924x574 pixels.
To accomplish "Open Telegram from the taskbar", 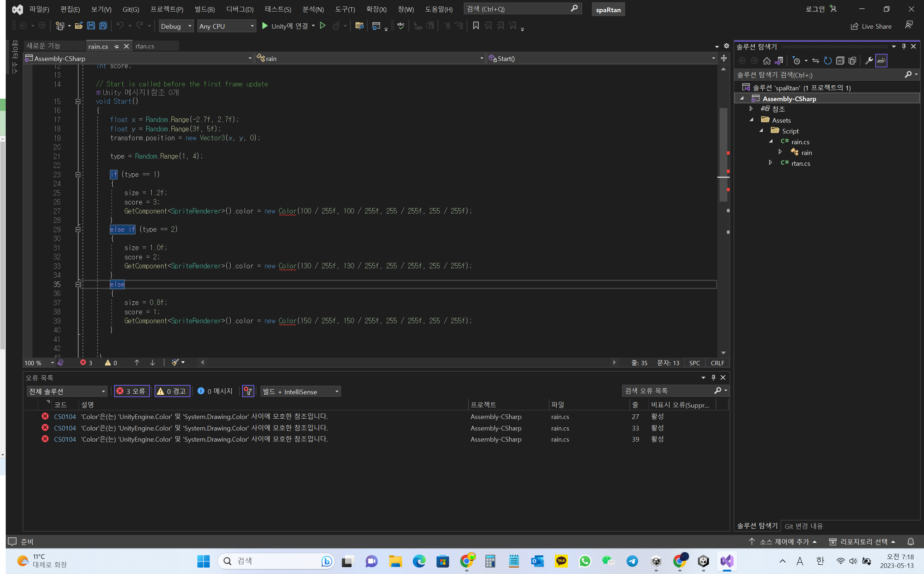I will (x=632, y=561).
